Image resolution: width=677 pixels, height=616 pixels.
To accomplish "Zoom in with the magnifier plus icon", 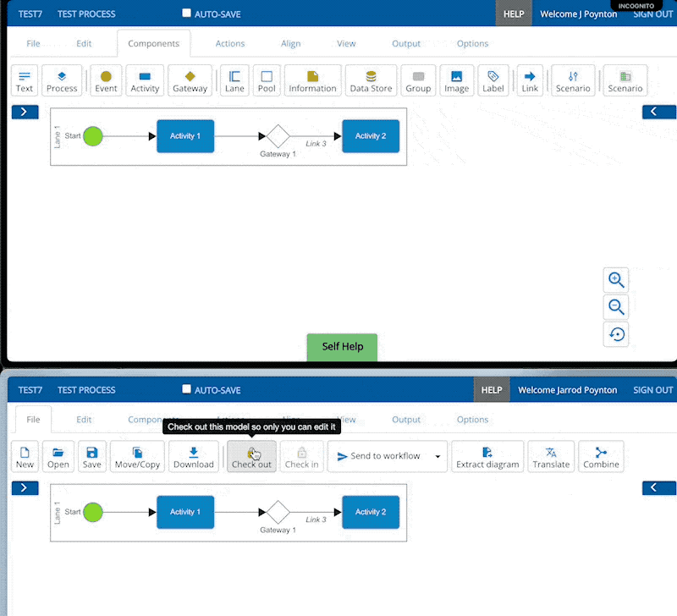I will pos(617,280).
